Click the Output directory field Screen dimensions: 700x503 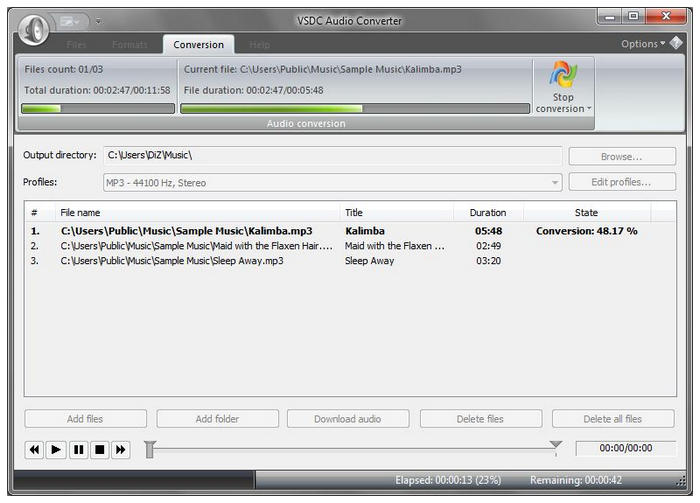coord(333,155)
